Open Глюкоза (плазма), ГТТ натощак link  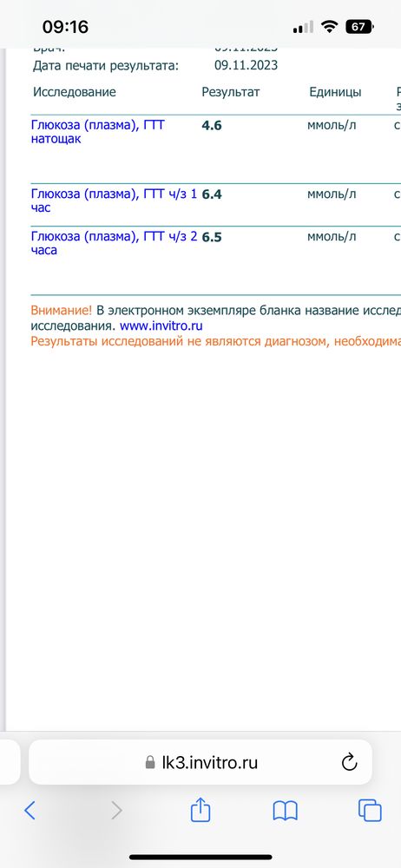[x=98, y=132]
